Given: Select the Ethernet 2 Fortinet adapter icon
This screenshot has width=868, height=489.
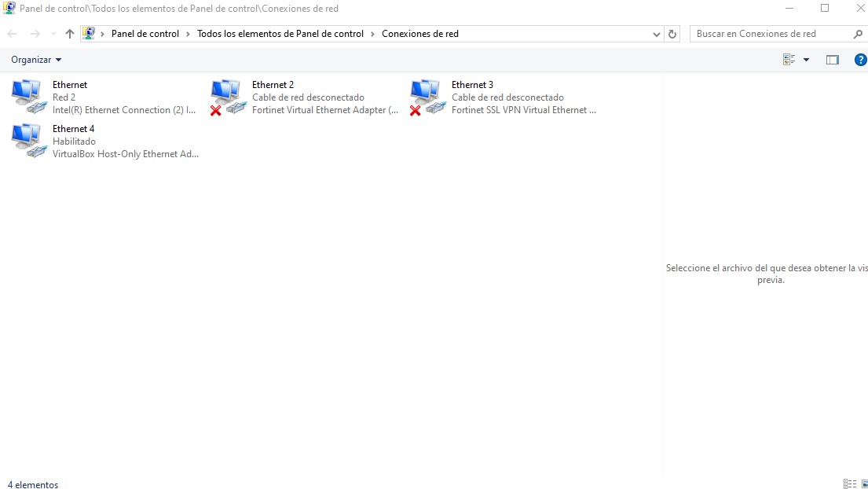Looking at the screenshot, I should tap(228, 97).
